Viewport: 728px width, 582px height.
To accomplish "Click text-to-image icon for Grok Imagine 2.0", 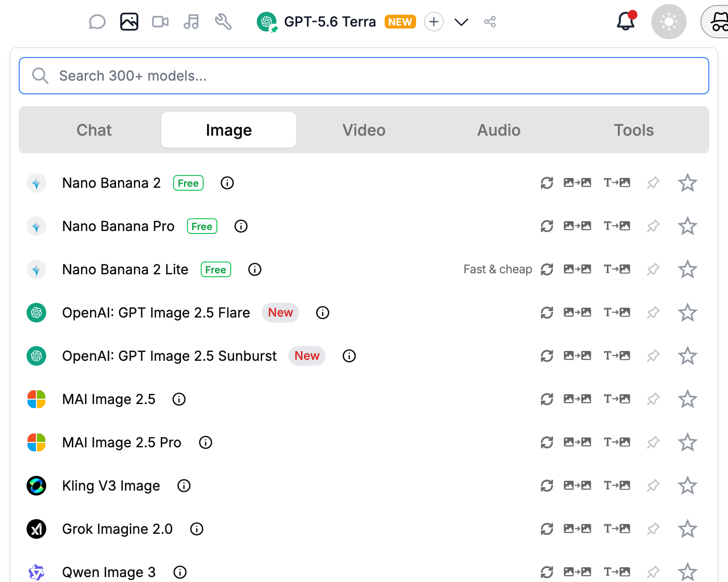I will [617, 529].
